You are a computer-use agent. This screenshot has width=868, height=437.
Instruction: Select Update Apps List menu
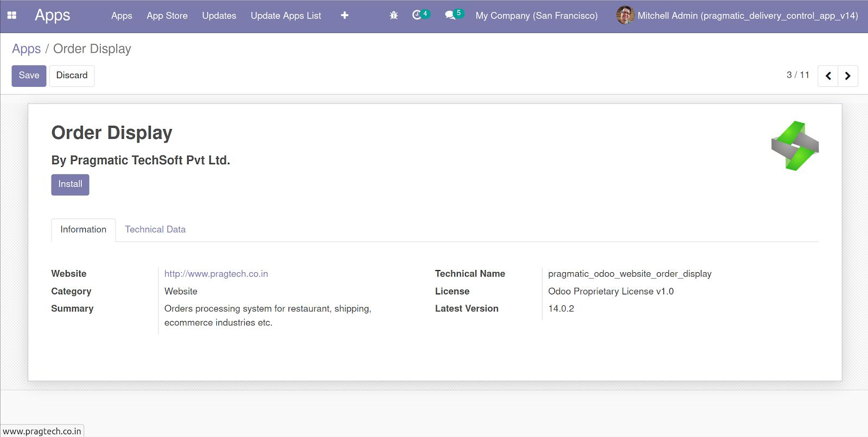[286, 16]
